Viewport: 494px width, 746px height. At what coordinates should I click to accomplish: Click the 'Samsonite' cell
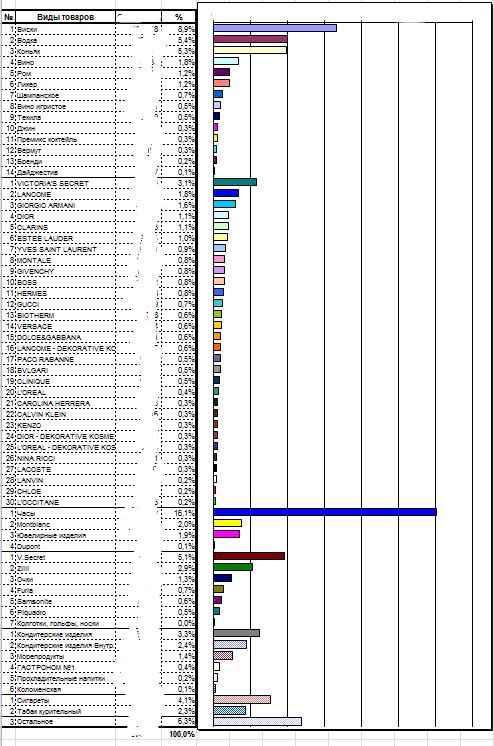pos(66,601)
